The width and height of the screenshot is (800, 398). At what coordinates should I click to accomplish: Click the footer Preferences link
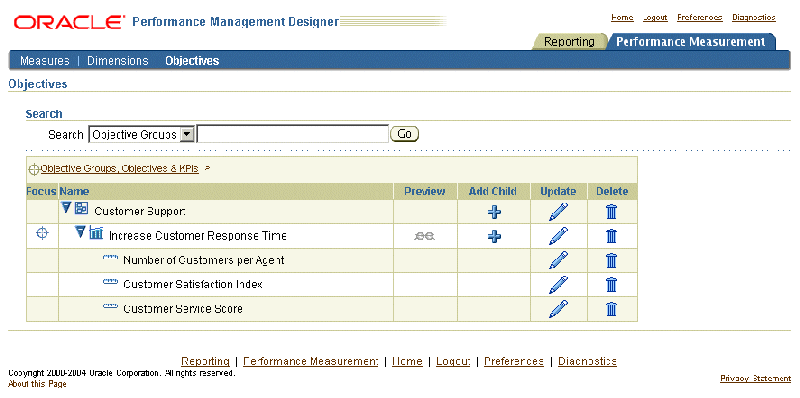514,361
